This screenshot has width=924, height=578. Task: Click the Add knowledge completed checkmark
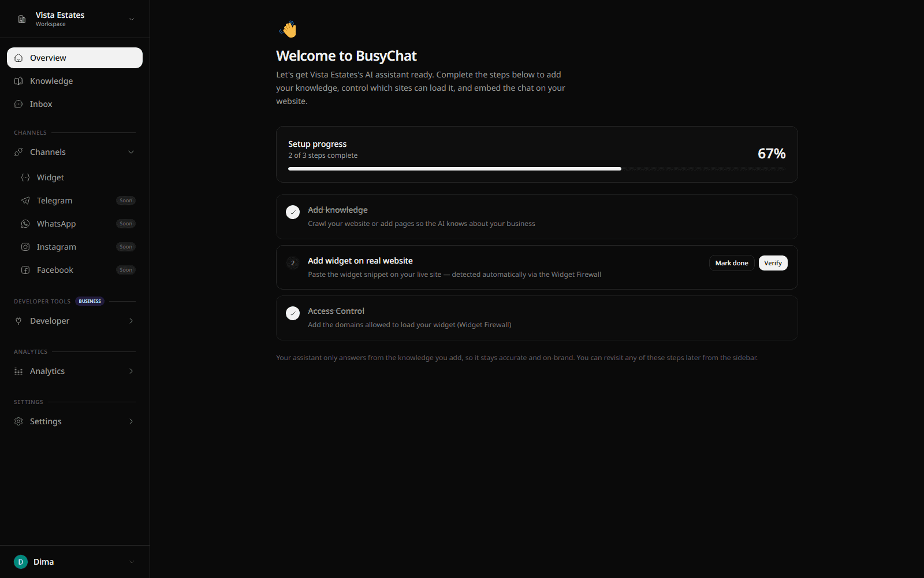(x=293, y=212)
